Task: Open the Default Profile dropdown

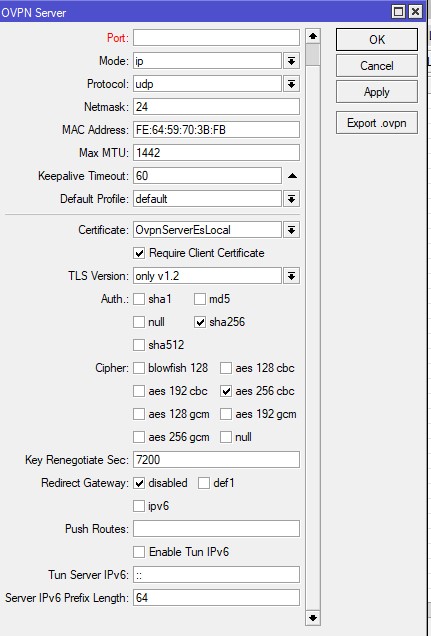Action: coord(291,199)
